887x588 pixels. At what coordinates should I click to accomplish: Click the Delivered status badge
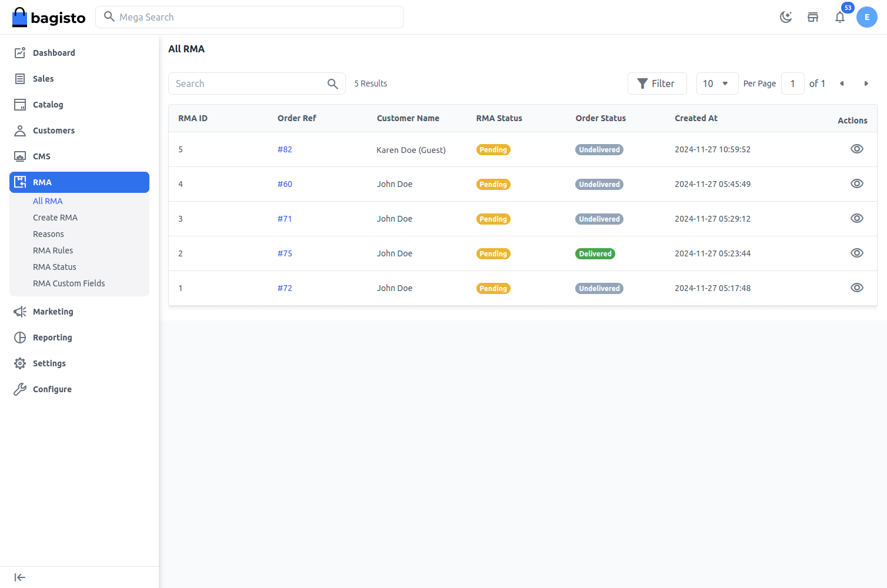coord(595,254)
